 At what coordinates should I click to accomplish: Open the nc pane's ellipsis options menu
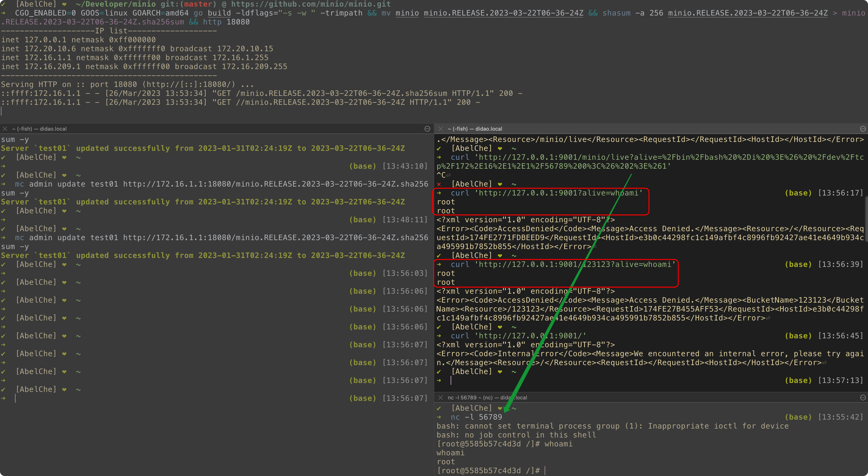(x=863, y=398)
